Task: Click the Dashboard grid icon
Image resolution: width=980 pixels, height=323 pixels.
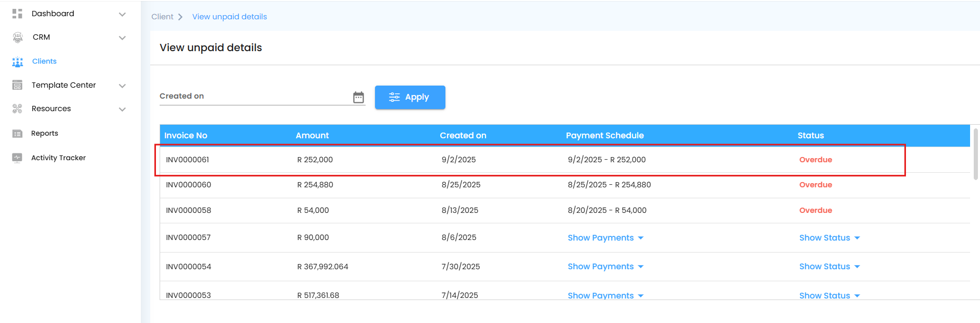Action: pos(17,14)
